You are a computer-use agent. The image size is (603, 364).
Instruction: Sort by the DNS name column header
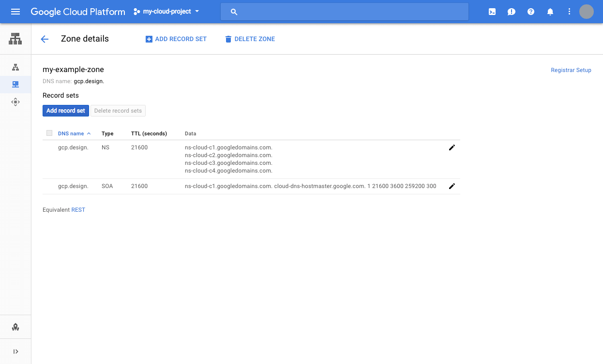click(74, 133)
